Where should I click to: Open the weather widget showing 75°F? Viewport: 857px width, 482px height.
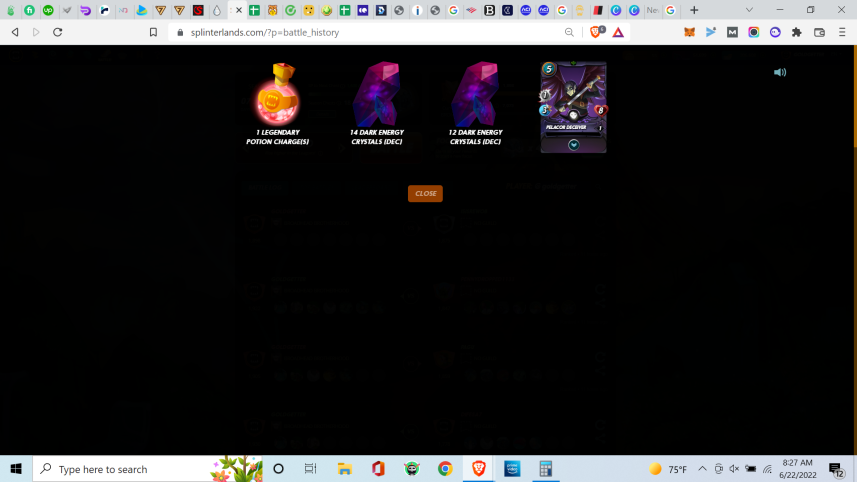pyautogui.click(x=668, y=469)
